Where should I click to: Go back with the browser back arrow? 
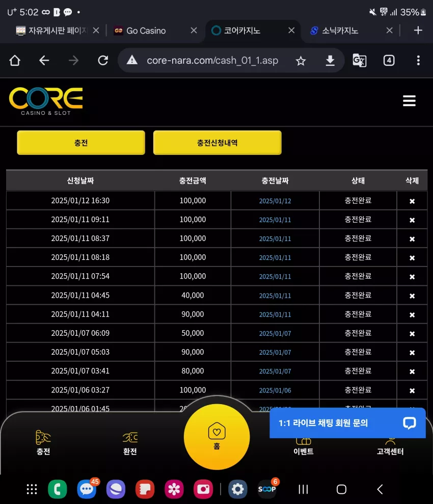[x=44, y=61]
